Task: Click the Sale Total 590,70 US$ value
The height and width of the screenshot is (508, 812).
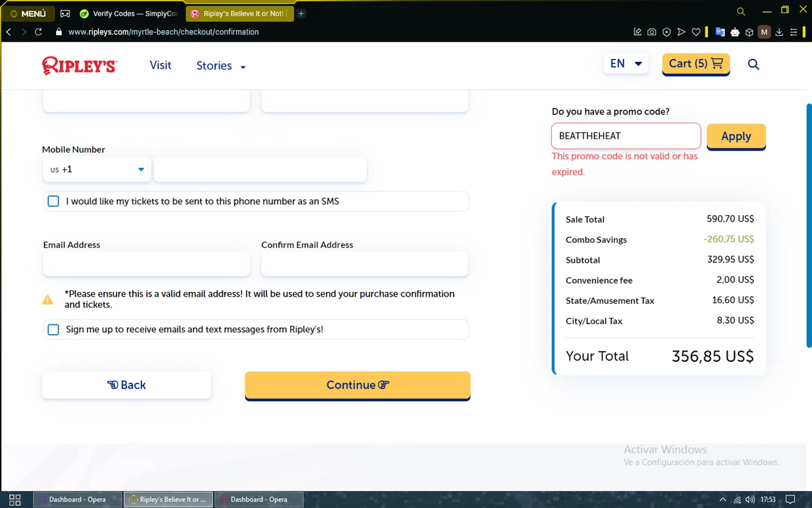Action: click(730, 219)
